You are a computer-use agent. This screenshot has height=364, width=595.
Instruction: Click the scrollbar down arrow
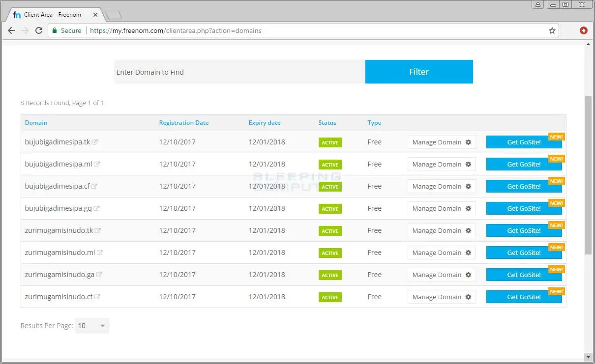tap(588, 356)
